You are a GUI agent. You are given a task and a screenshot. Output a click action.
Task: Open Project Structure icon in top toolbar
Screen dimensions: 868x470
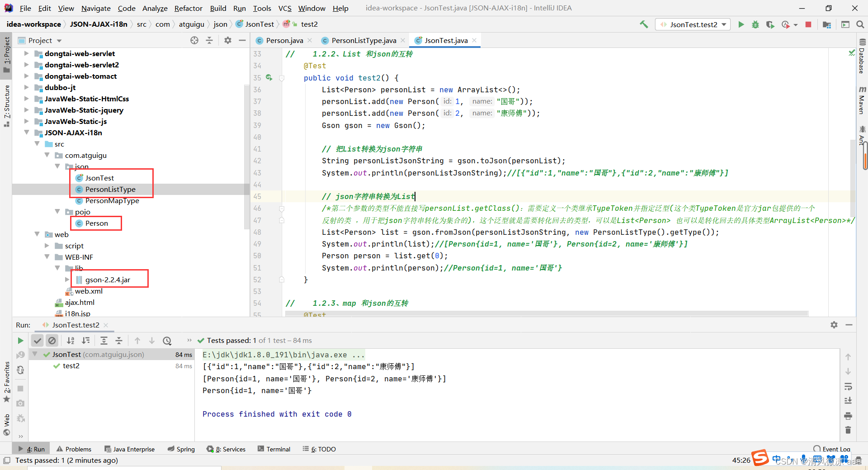point(827,24)
